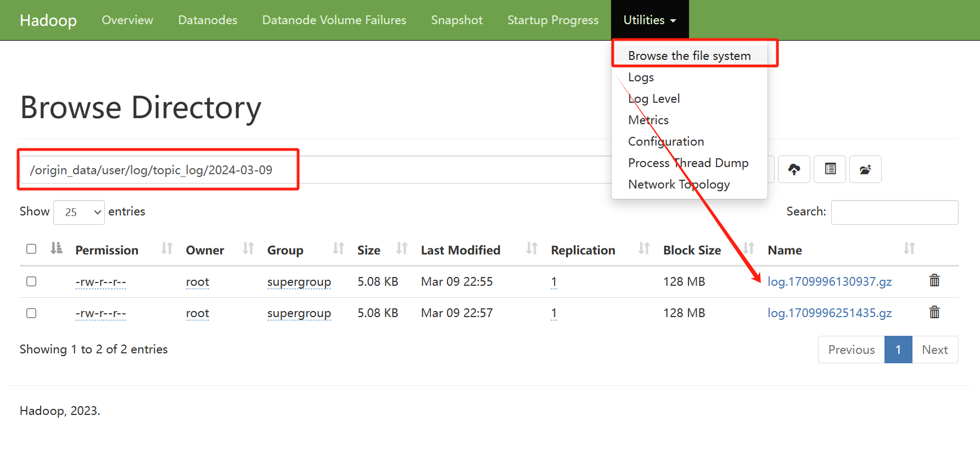Click the cut and paste list icon
This screenshot has height=460, width=980.
(x=830, y=169)
